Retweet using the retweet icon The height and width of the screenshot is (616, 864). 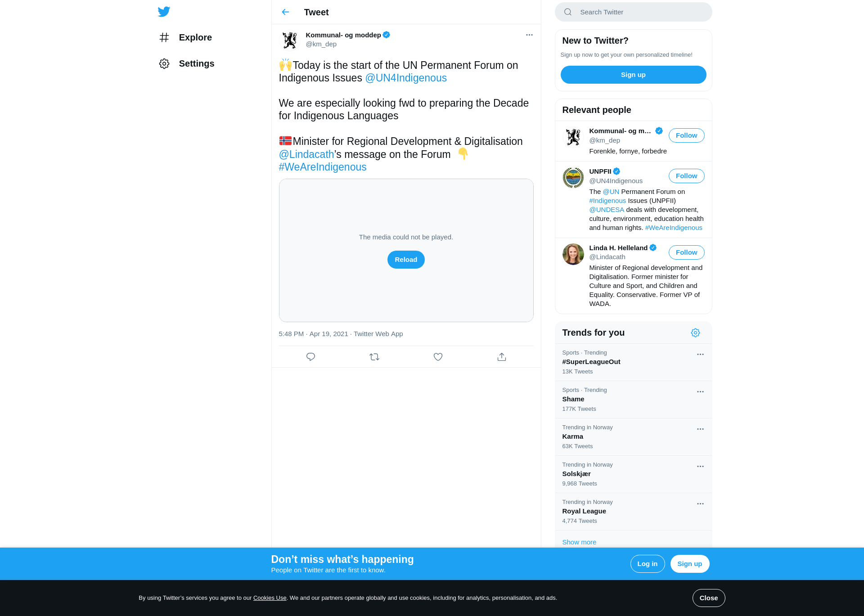[374, 357]
